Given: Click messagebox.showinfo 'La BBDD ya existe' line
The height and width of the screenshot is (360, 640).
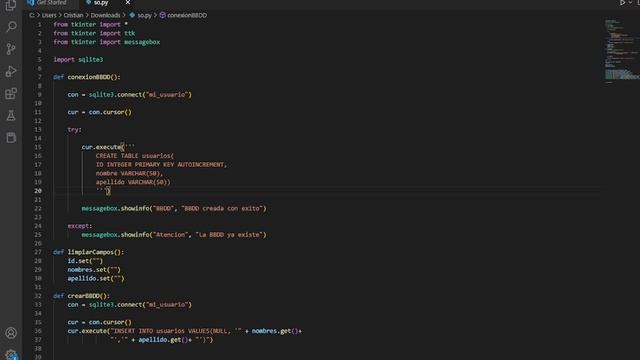Looking at the screenshot, I should coord(174,235).
